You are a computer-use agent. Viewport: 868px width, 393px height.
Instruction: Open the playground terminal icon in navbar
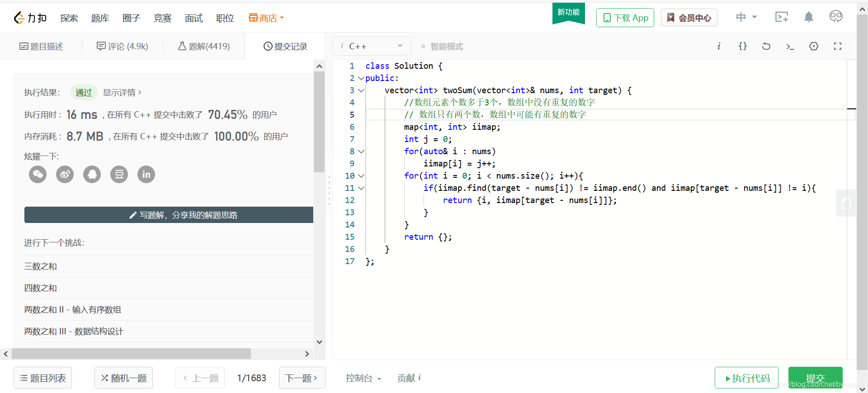coord(782,17)
